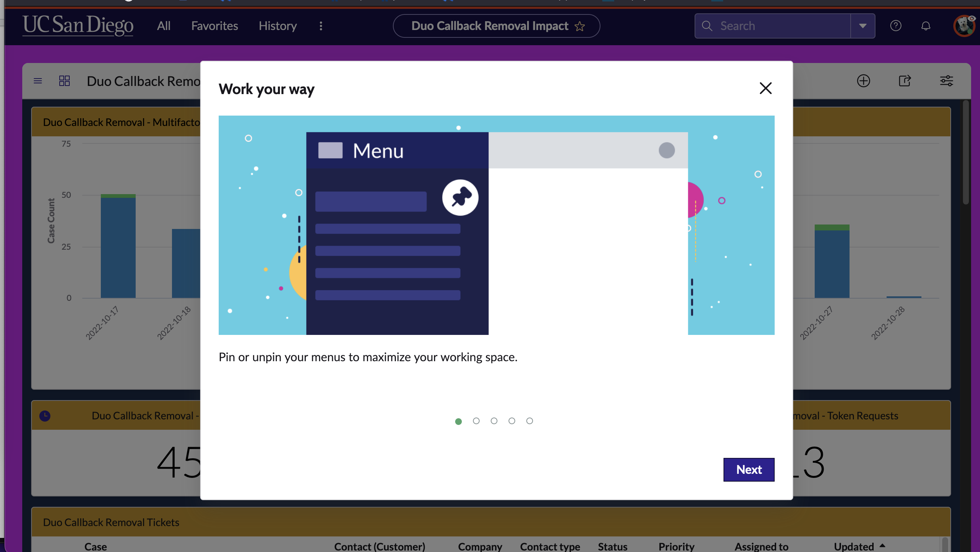Open the more menus ellipsis
Viewport: 980px width, 552px height.
point(321,26)
